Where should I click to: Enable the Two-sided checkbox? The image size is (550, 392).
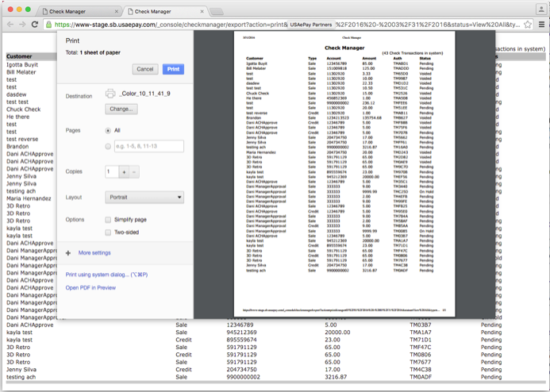click(109, 233)
